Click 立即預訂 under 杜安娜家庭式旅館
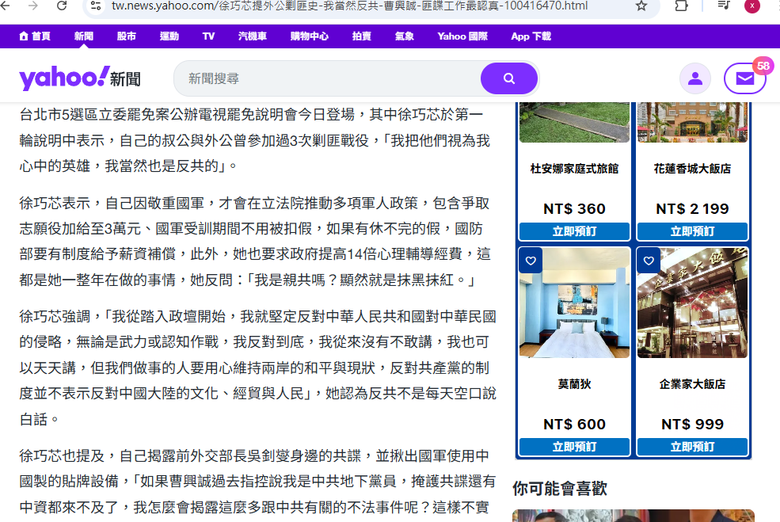This screenshot has width=780, height=522. click(575, 231)
